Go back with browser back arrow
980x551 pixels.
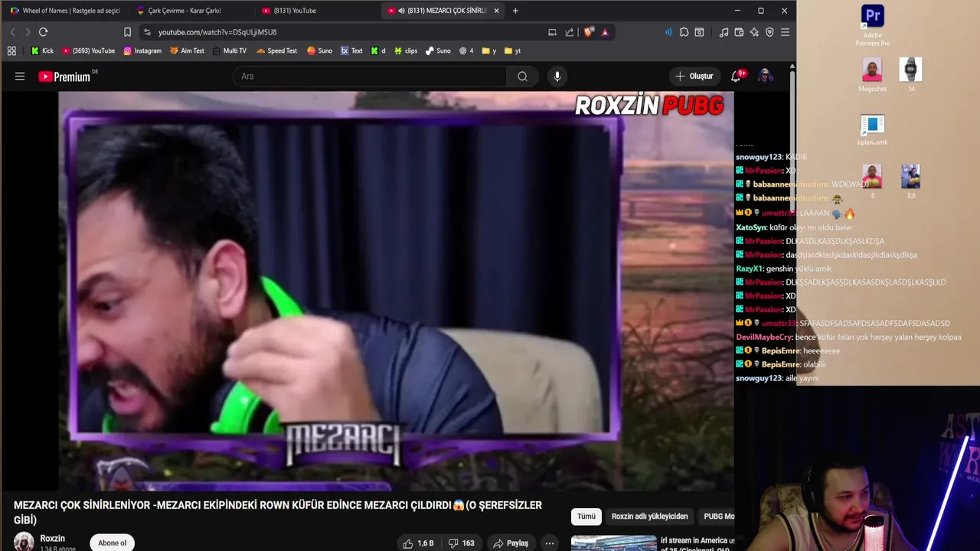click(12, 32)
